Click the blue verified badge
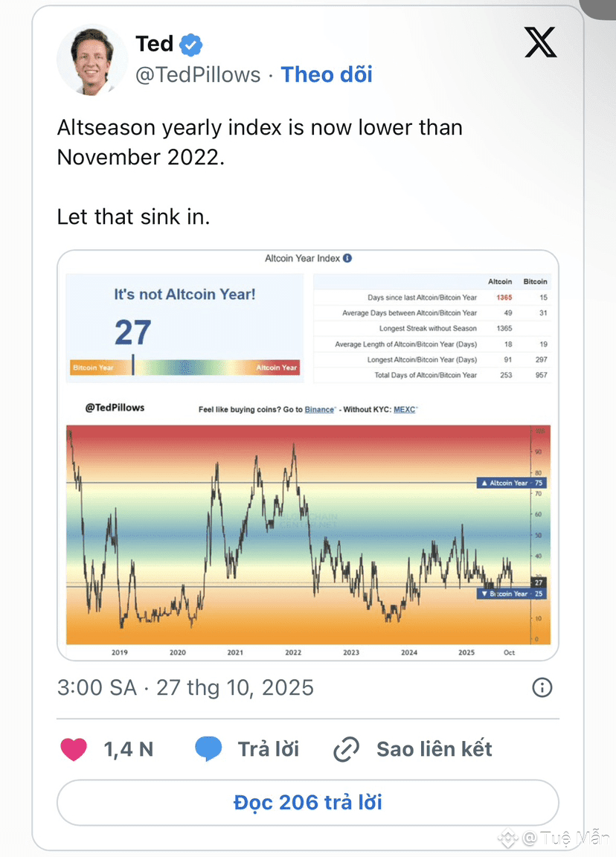The width and height of the screenshot is (616, 857). tap(191, 45)
